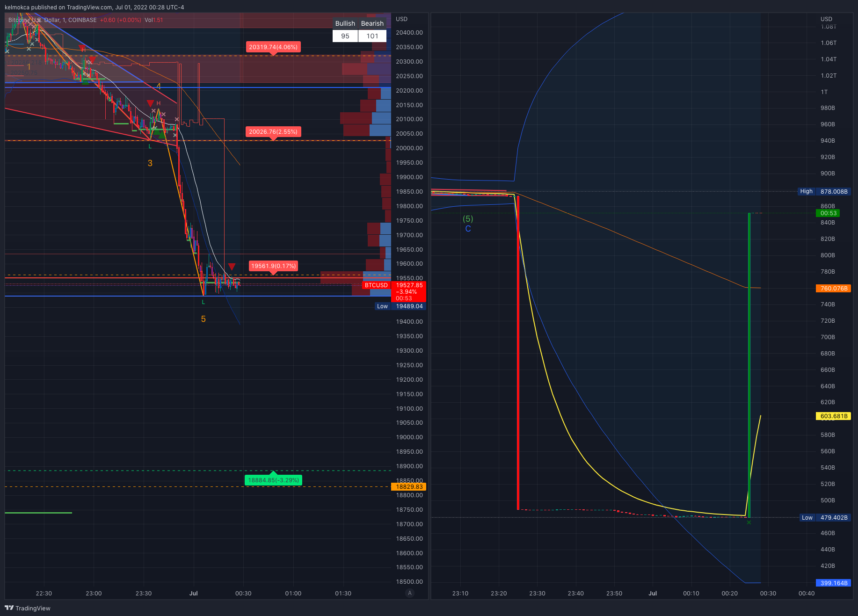858x616 pixels.
Task: Select the tall green candle on right chart
Action: tap(749, 365)
